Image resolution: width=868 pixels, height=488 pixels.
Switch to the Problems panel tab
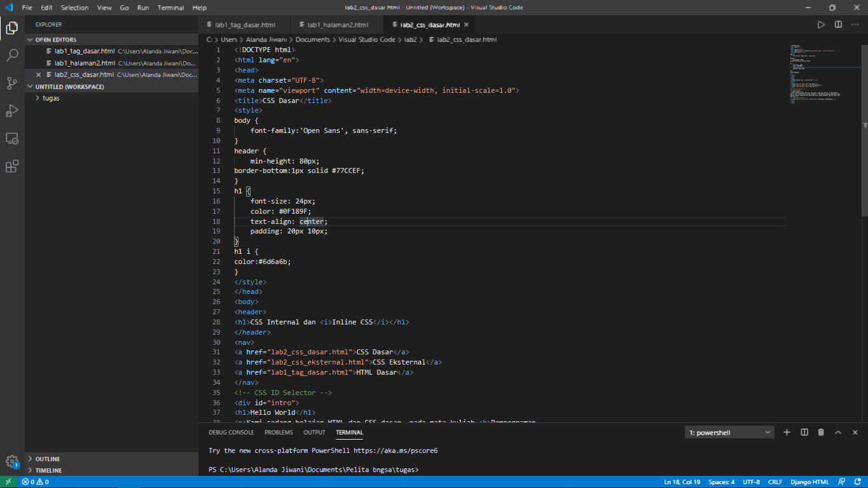(279, 433)
